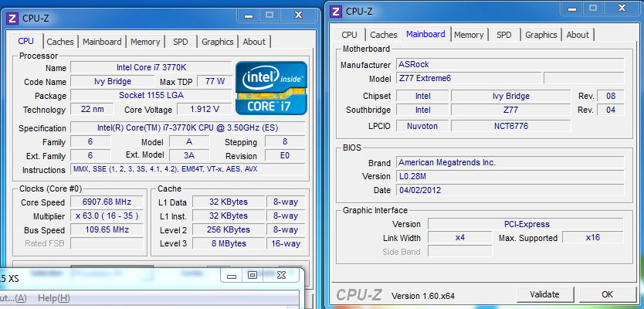Screen dimensions: 644x309
Task: Click the 'Version 1.60.x64' text at bottom
Action: pyautogui.click(x=423, y=296)
